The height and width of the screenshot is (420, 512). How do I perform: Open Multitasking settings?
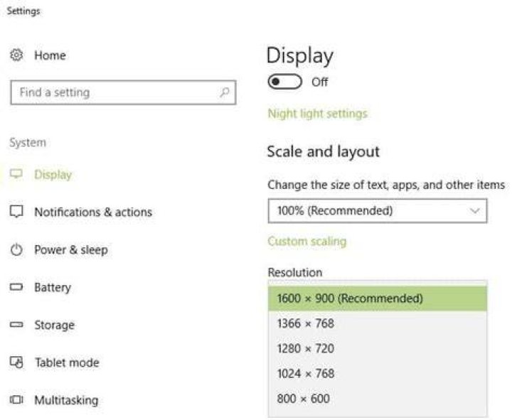pyautogui.click(x=66, y=400)
